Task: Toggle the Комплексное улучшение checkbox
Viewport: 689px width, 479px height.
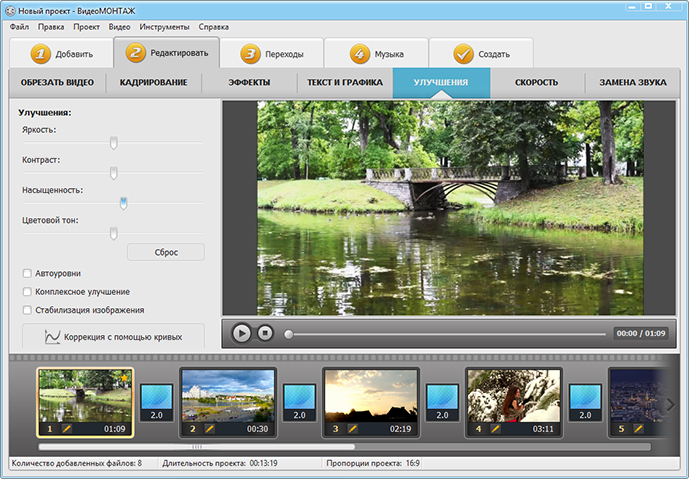Action: coord(27,292)
